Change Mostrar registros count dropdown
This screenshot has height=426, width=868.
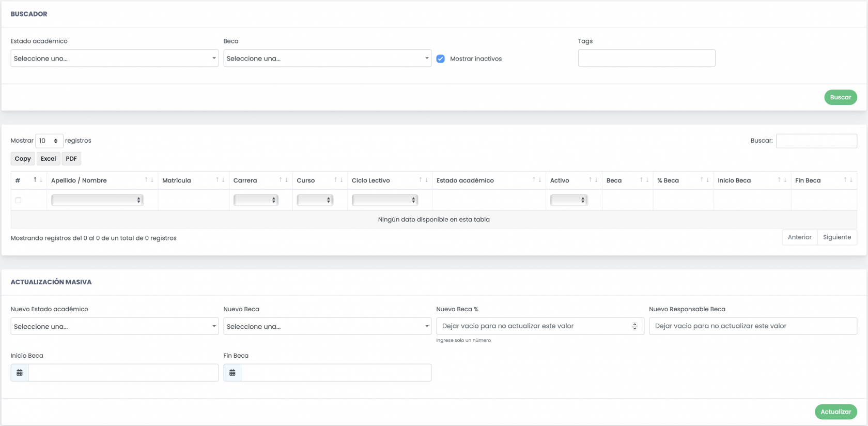(49, 141)
